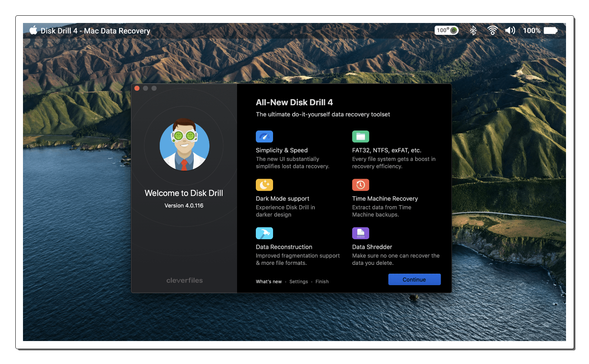Open the Wi-Fi status menu

point(492,30)
